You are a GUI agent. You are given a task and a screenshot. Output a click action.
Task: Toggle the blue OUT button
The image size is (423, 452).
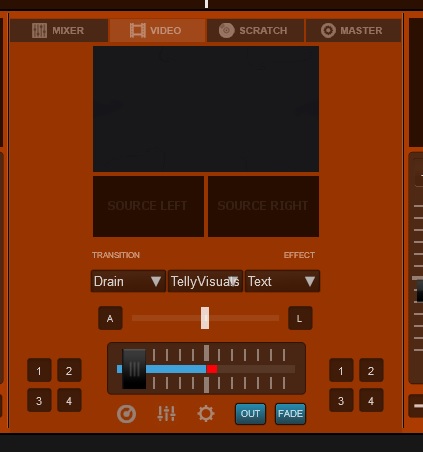click(250, 414)
